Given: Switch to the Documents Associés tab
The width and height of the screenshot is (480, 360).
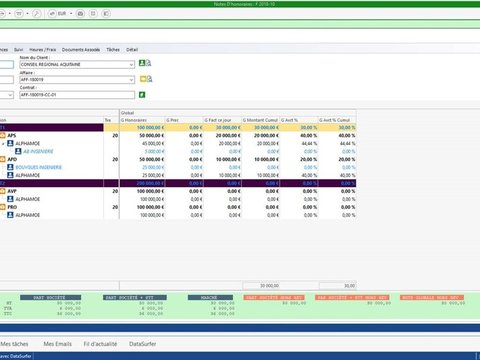Looking at the screenshot, I should click(81, 50).
